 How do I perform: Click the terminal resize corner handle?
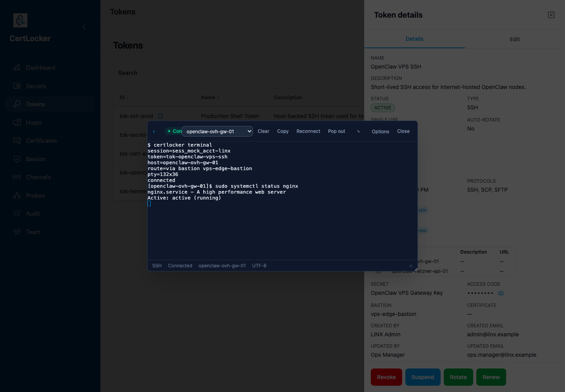coord(416,269)
